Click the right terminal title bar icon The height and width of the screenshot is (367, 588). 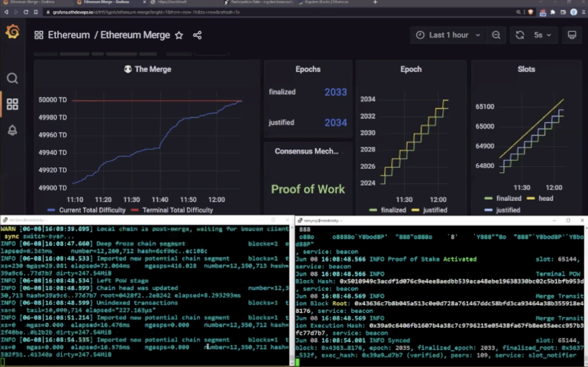tap(300, 220)
